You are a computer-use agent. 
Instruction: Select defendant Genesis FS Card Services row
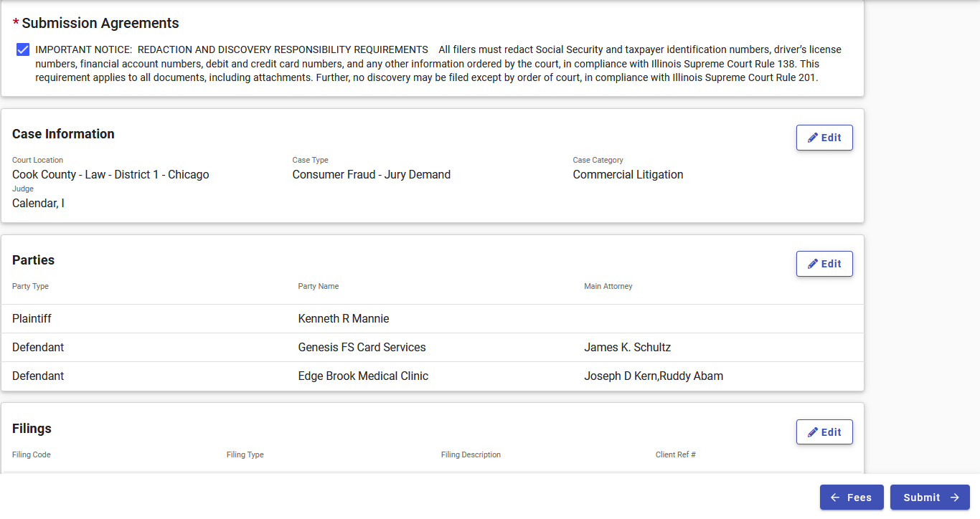(x=362, y=347)
